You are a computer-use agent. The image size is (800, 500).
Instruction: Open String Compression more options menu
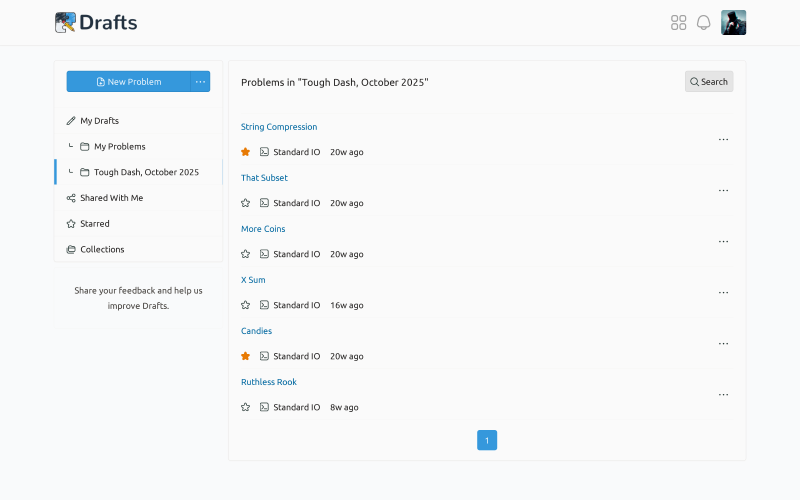[723, 139]
